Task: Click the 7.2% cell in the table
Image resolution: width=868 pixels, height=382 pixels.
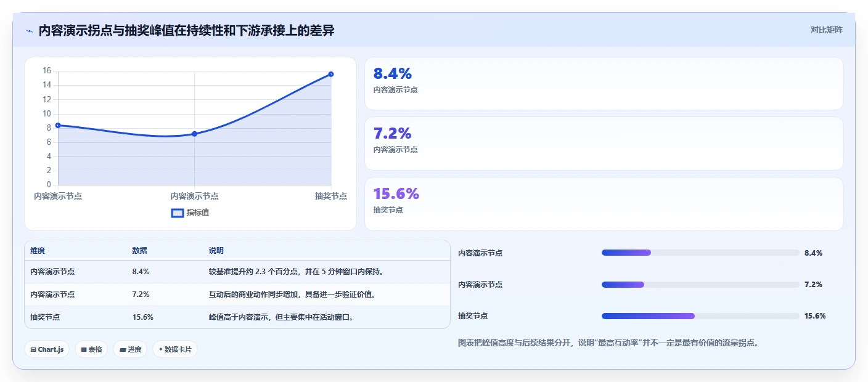Action: click(141, 295)
